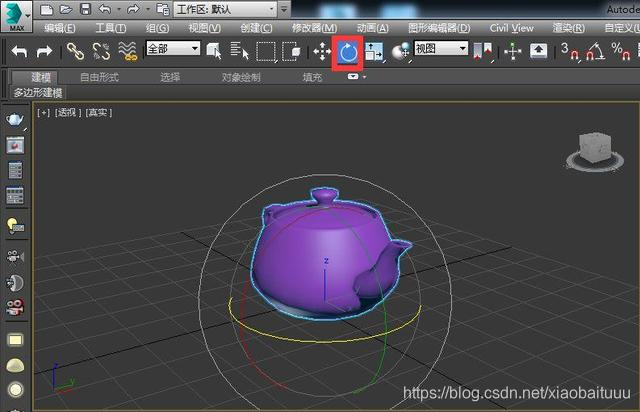Screen dimensions: 640x412
Task: Toggle 3D Snaps
Action: tap(569, 51)
